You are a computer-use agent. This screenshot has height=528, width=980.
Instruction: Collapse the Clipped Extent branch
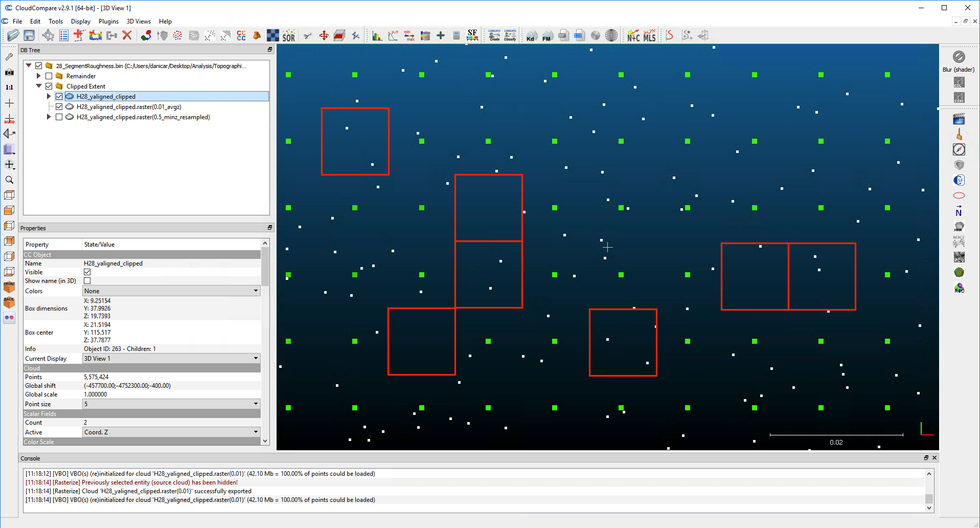tap(39, 86)
